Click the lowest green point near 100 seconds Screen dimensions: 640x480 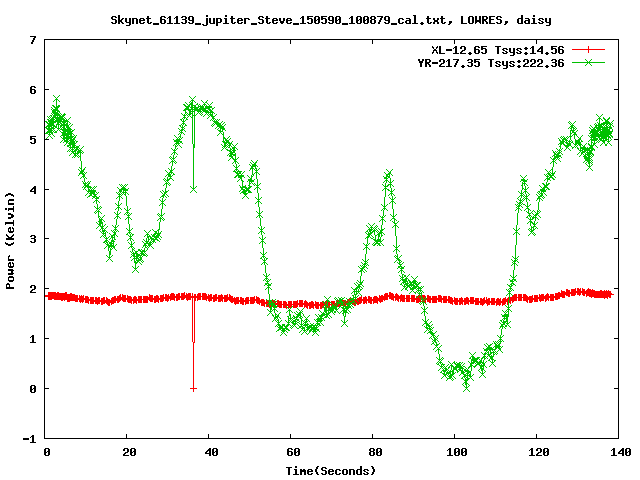click(x=466, y=386)
